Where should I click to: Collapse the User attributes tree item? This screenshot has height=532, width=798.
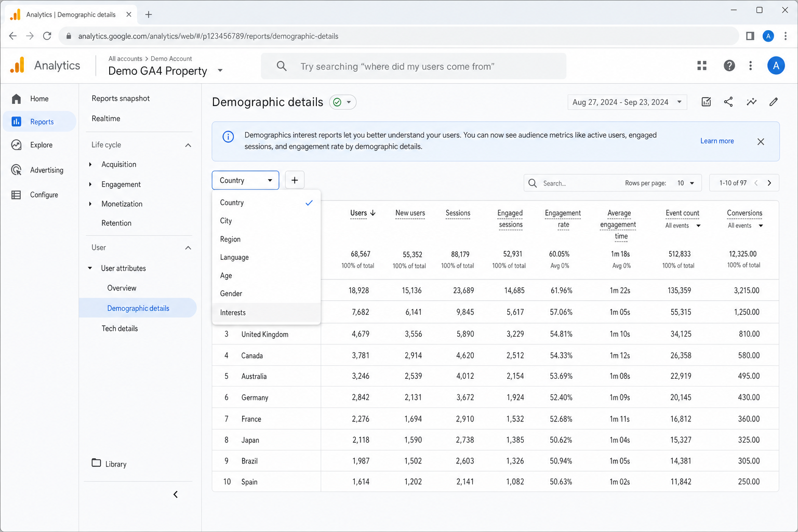pos(90,268)
